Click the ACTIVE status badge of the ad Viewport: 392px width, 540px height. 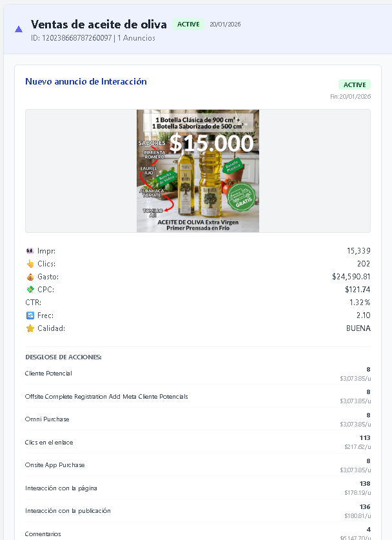(354, 85)
